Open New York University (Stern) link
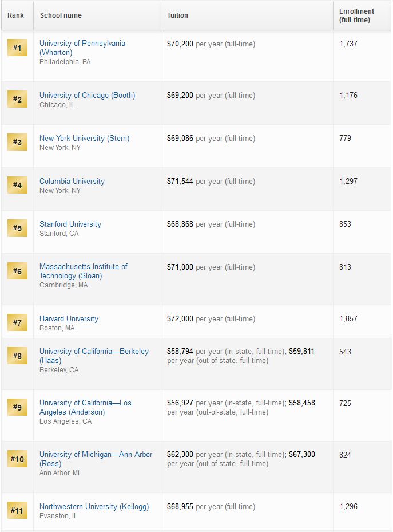393x532 pixels. [84, 139]
